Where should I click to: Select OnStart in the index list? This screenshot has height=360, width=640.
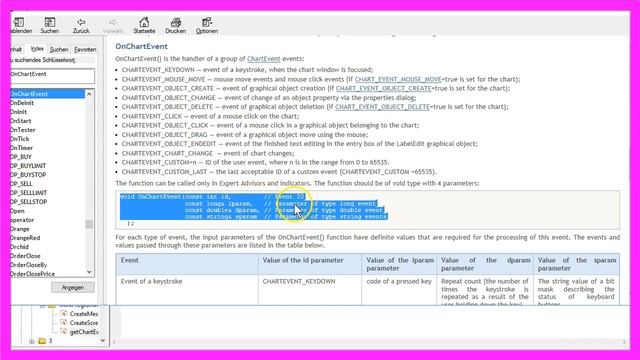pyautogui.click(x=21, y=121)
